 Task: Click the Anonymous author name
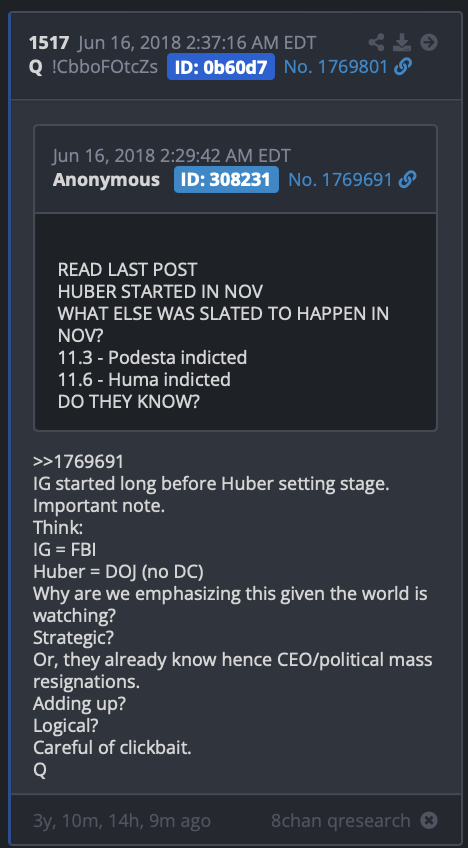tap(106, 180)
